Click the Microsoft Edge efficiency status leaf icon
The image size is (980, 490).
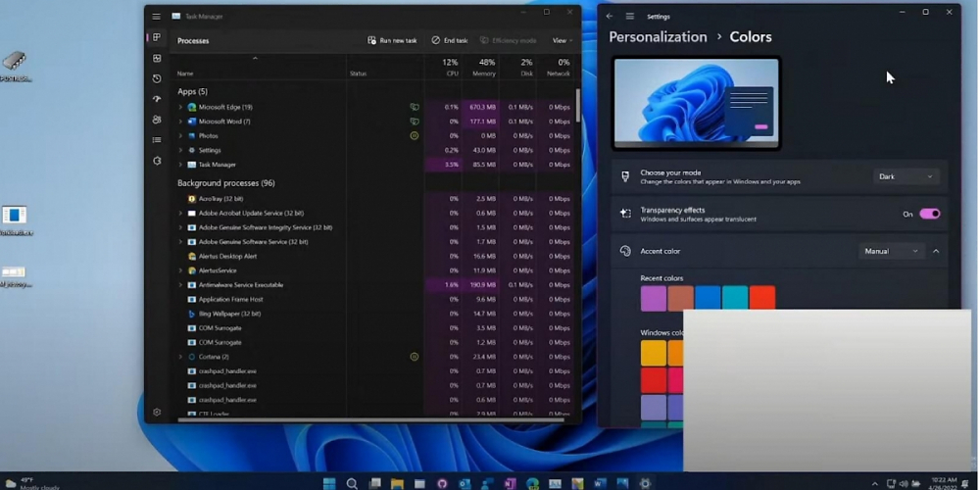pyautogui.click(x=414, y=107)
